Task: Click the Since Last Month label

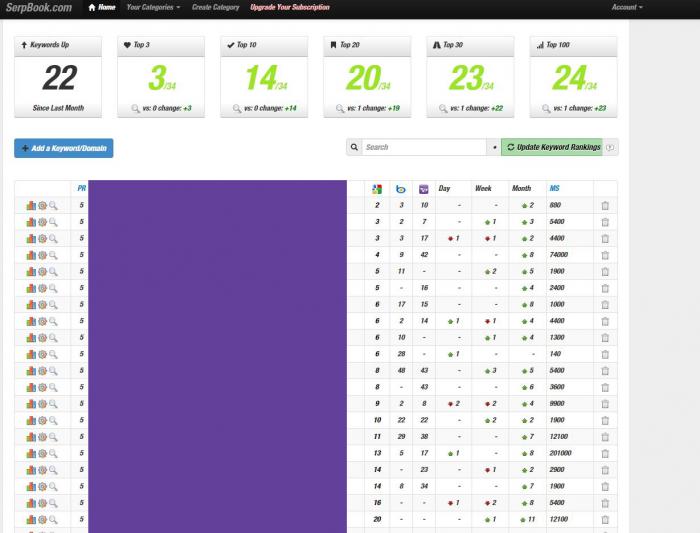Action: 58,108
